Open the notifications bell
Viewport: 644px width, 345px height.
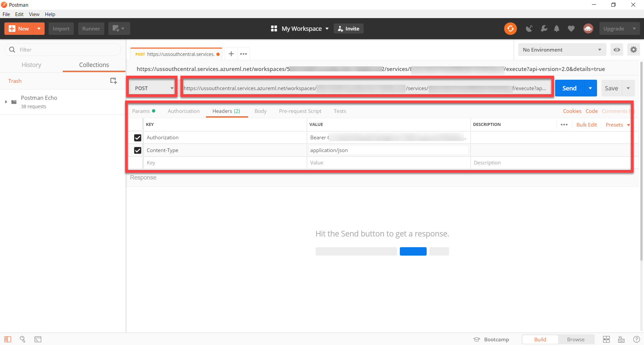pyautogui.click(x=557, y=29)
